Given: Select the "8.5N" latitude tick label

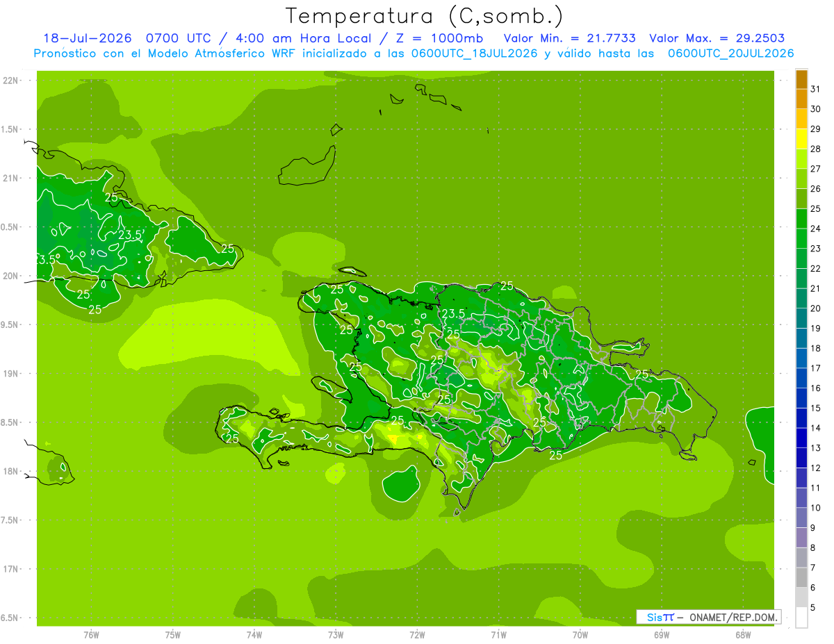Looking at the screenshot, I should 11,422.
